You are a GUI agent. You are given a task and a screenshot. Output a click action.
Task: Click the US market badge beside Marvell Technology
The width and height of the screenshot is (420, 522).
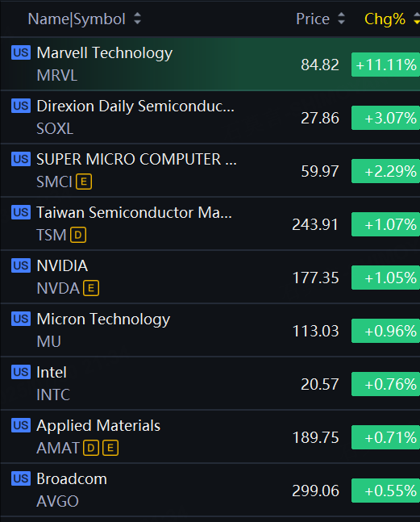[21, 52]
